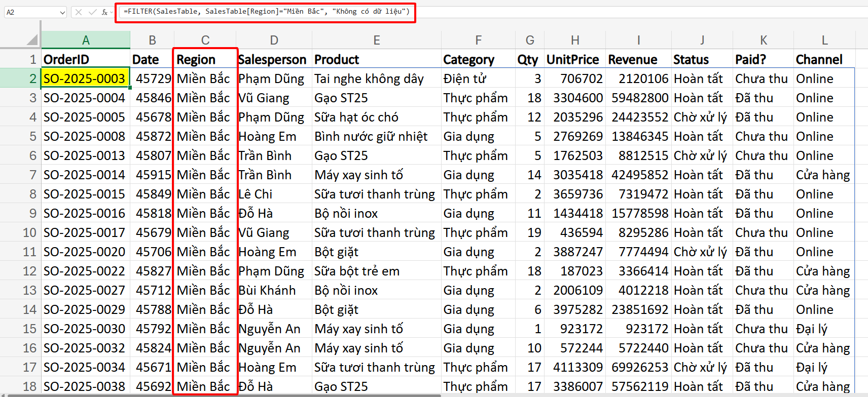Click the Category header cell

(x=478, y=59)
